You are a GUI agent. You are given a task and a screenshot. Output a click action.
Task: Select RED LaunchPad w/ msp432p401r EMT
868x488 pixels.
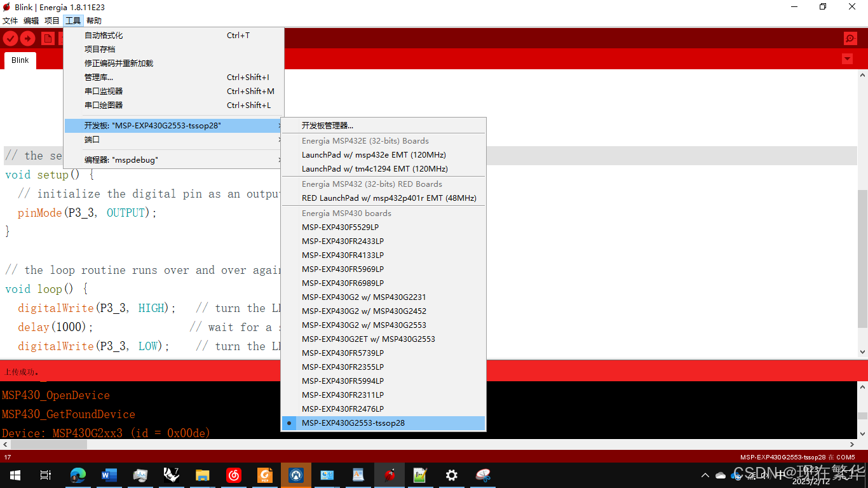click(383, 198)
